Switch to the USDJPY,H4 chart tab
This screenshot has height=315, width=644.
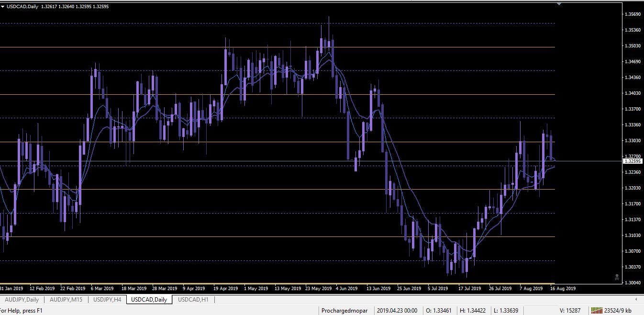coord(108,300)
